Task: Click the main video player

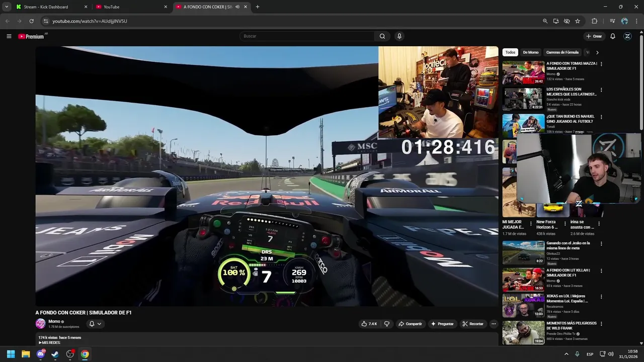Action: tap(267, 176)
